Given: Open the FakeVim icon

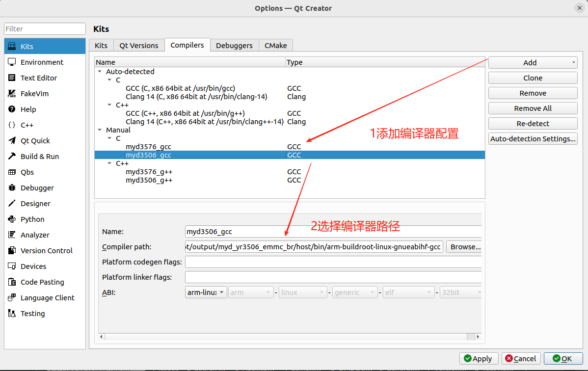Looking at the screenshot, I should (12, 93).
